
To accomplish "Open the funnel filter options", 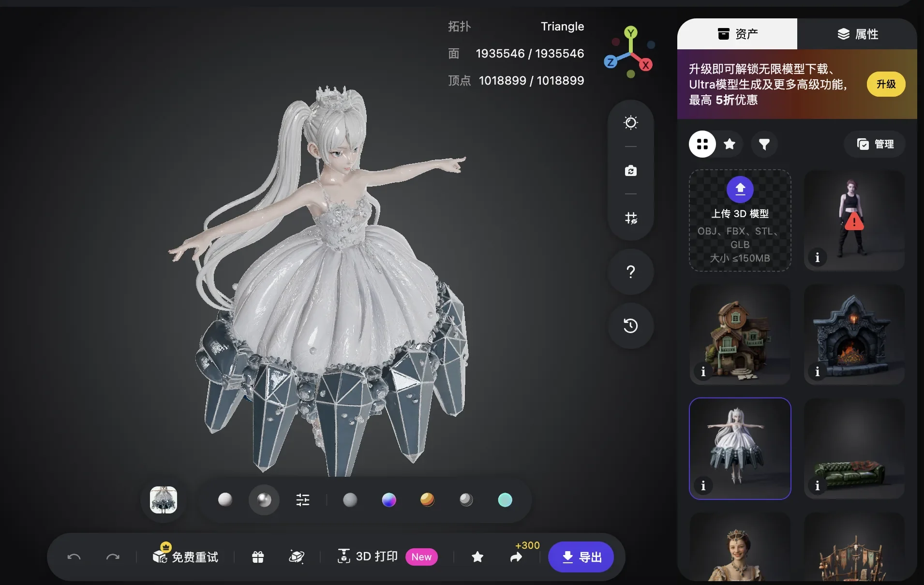I will (764, 144).
